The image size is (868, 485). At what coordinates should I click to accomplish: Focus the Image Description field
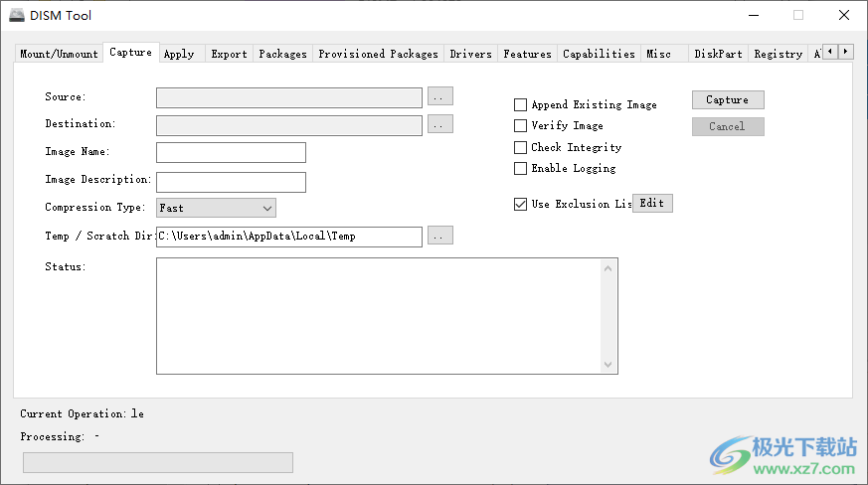click(231, 182)
